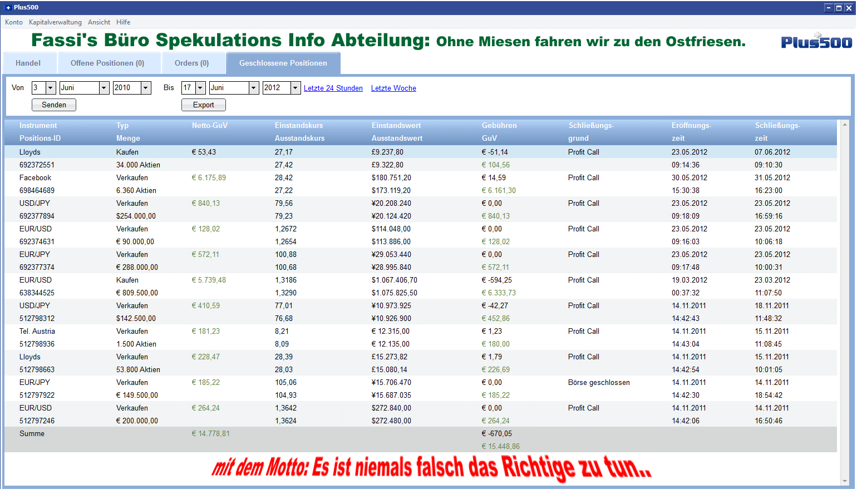Click the Plus500 logo

(816, 41)
